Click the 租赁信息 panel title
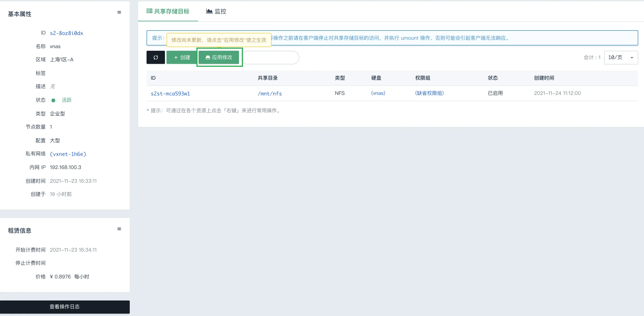 tap(19, 231)
